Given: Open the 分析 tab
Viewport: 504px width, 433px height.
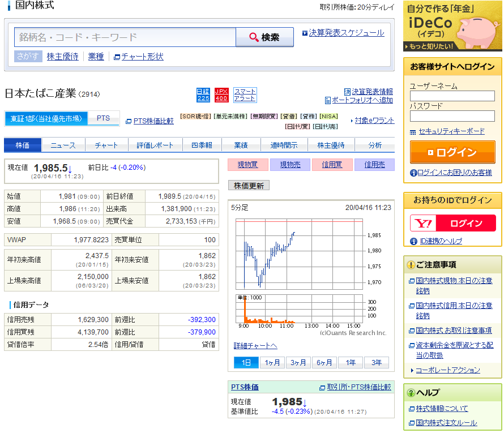Looking at the screenshot, I should (x=375, y=145).
